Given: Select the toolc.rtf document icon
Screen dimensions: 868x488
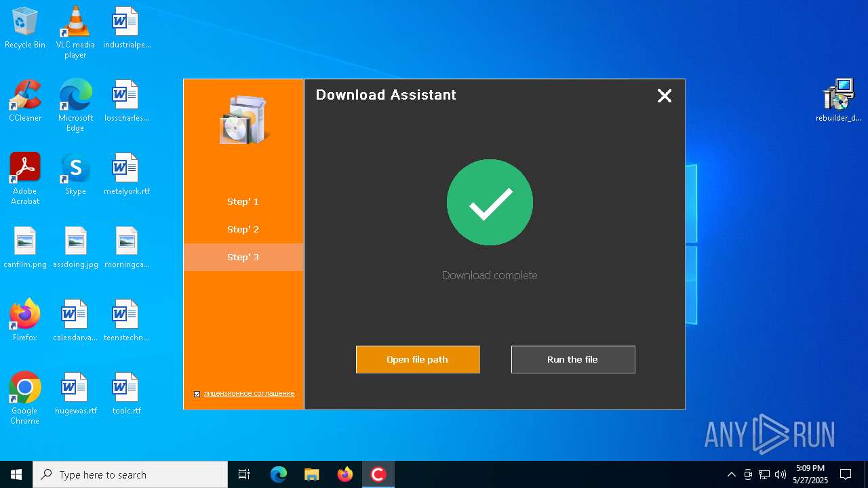Looking at the screenshot, I should click(x=127, y=394).
